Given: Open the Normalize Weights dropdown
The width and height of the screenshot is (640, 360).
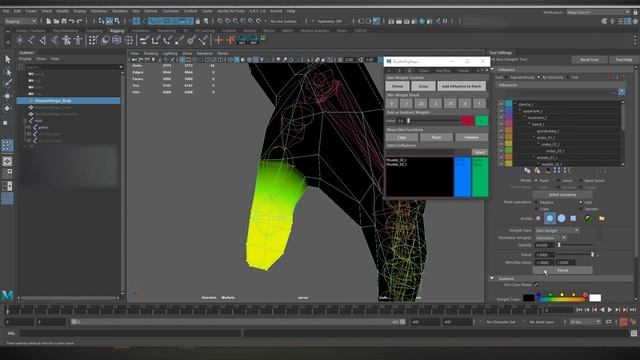Looking at the screenshot, I should click(551, 238).
